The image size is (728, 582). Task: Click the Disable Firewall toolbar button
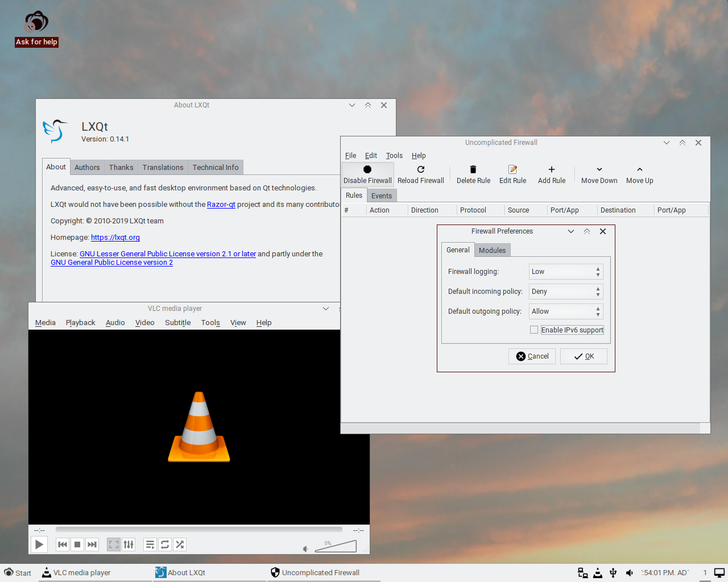[x=367, y=174]
